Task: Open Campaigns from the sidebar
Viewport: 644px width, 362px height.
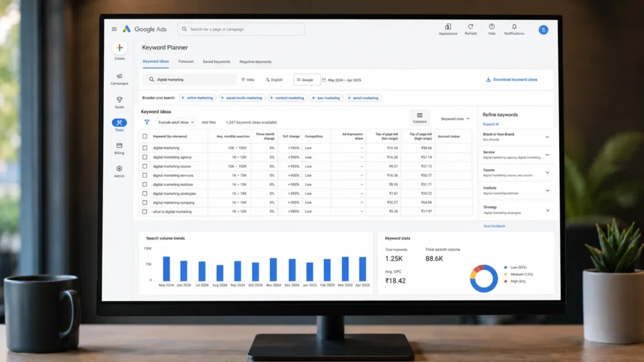Action: click(x=119, y=79)
